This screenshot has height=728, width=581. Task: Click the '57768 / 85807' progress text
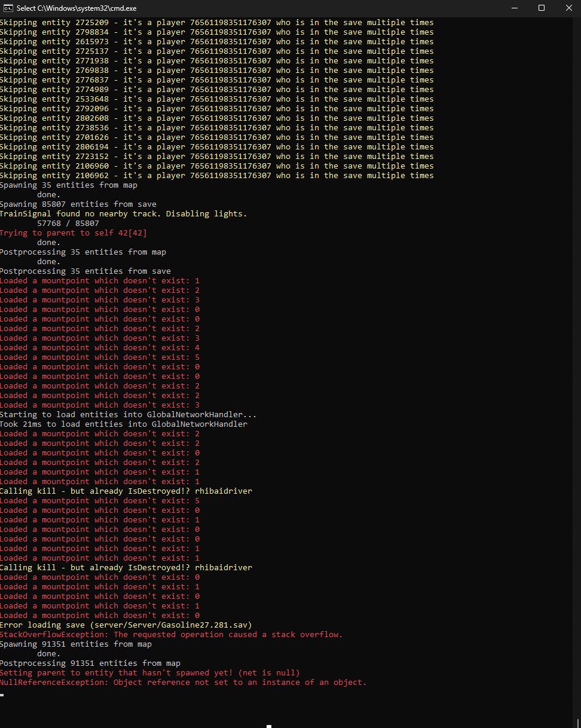click(68, 224)
